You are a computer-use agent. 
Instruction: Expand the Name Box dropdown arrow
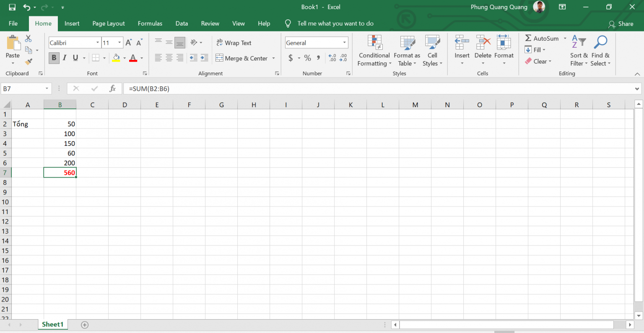(47, 89)
